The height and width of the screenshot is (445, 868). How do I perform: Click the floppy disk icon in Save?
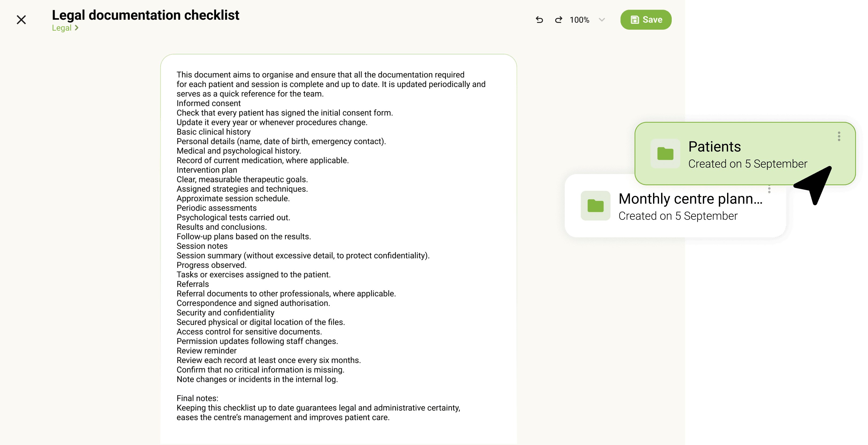(x=635, y=20)
